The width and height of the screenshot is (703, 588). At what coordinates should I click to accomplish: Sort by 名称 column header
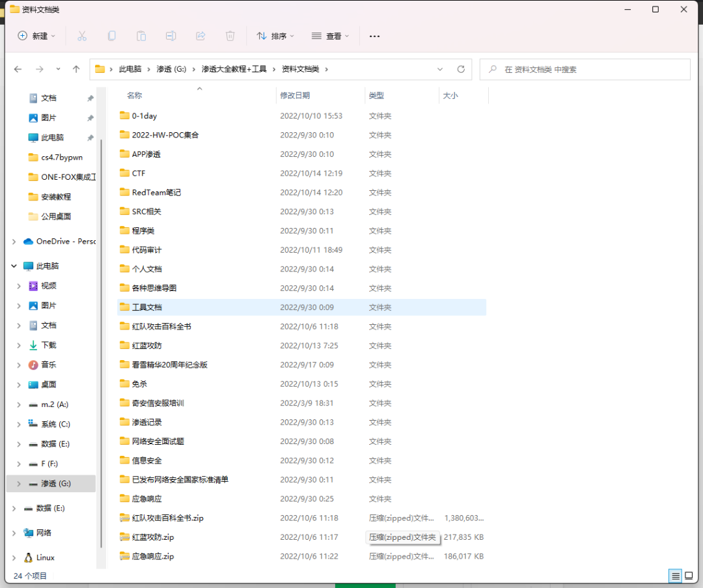(x=135, y=96)
